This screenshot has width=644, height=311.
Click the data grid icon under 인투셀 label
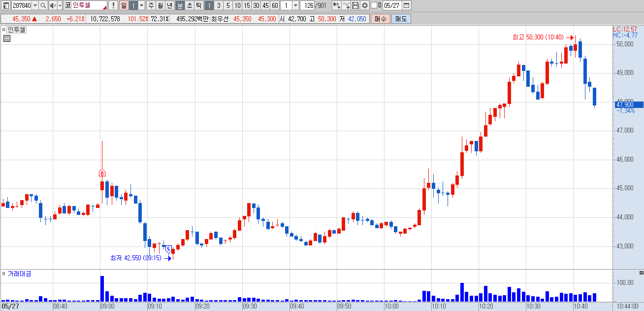(x=7, y=38)
